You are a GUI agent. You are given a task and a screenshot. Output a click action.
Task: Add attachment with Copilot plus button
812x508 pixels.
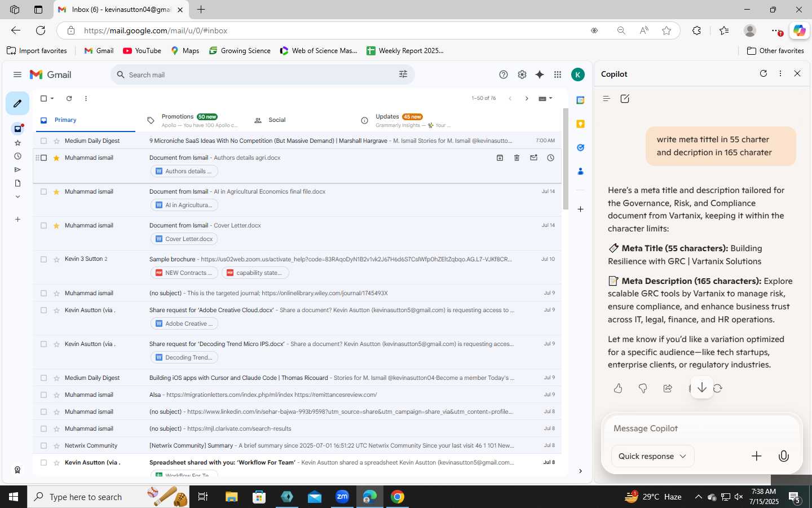(757, 456)
